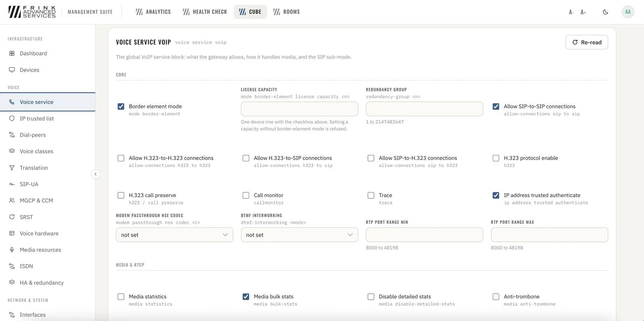The height and width of the screenshot is (321, 644).
Task: Open the Voice classes page
Action: pyautogui.click(x=47, y=151)
